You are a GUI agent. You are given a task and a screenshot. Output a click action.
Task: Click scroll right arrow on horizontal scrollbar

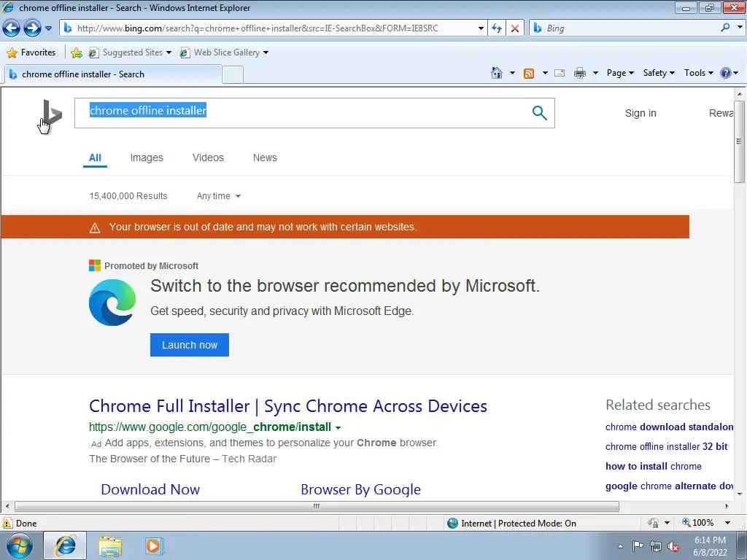727,506
